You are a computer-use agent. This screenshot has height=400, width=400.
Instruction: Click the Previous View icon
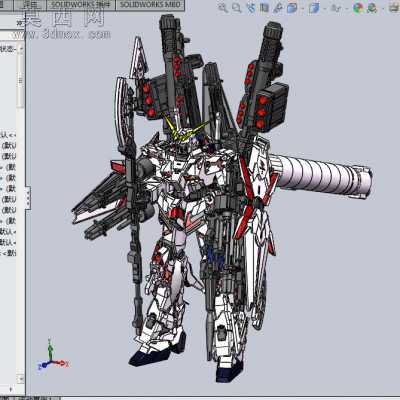(x=251, y=8)
